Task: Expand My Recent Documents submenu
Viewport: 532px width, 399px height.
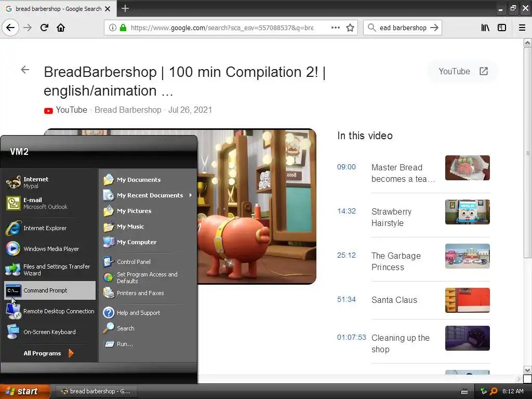Action: 148,195
